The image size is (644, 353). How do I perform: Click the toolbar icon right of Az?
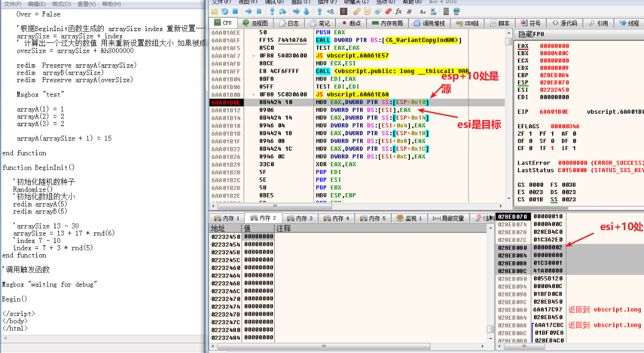click(434, 11)
